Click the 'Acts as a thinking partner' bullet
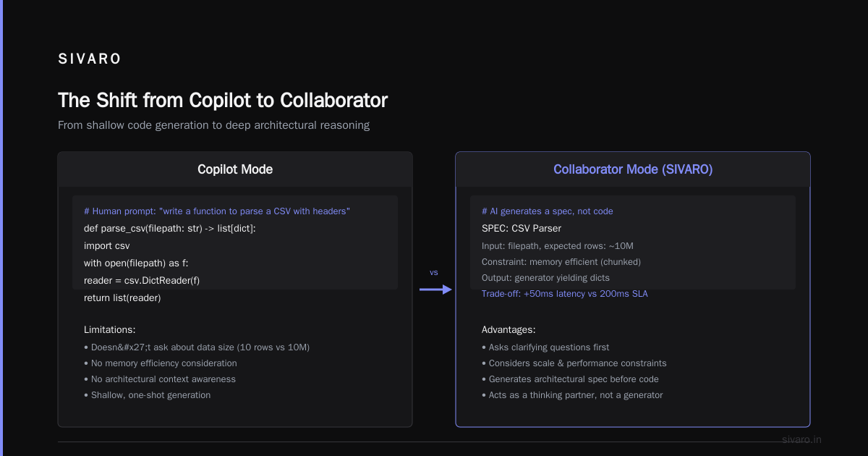 point(572,395)
